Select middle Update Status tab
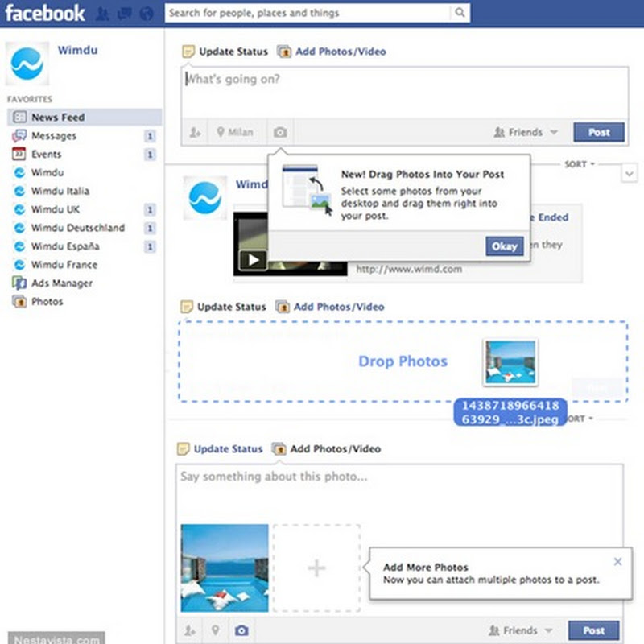The image size is (644, 644). point(224,307)
